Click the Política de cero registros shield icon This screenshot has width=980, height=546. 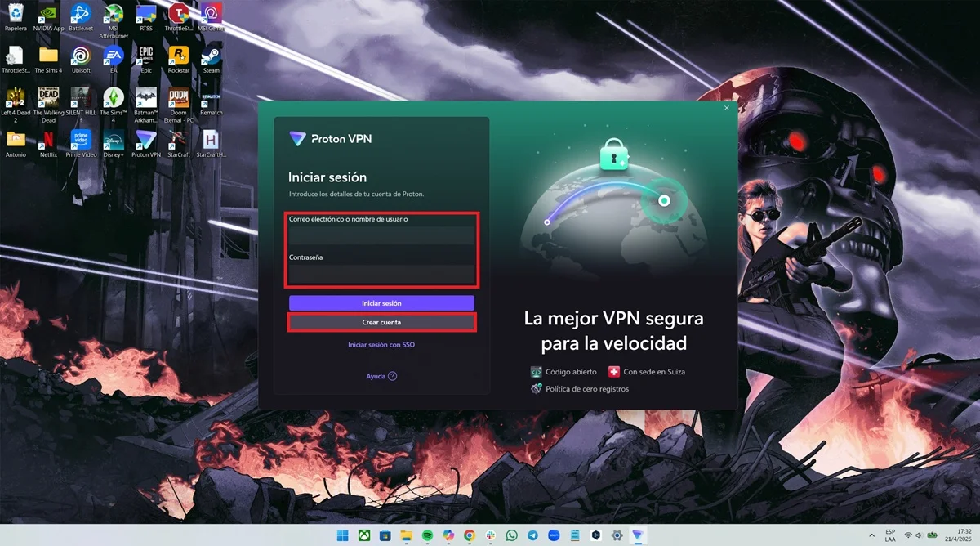[537, 388]
